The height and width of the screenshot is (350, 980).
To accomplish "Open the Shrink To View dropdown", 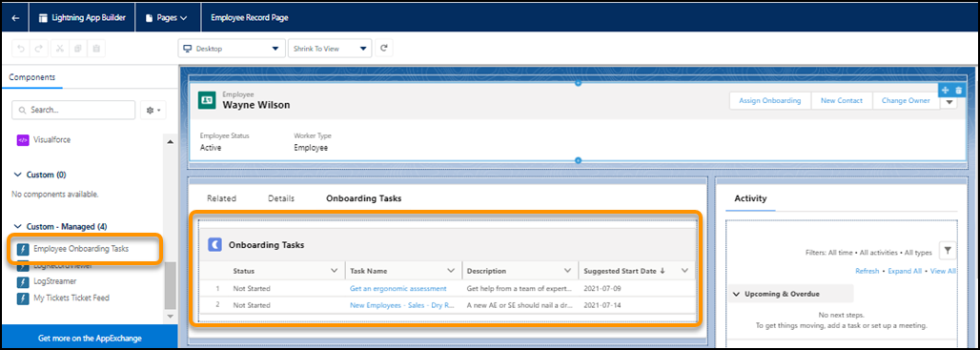I will tap(330, 48).
